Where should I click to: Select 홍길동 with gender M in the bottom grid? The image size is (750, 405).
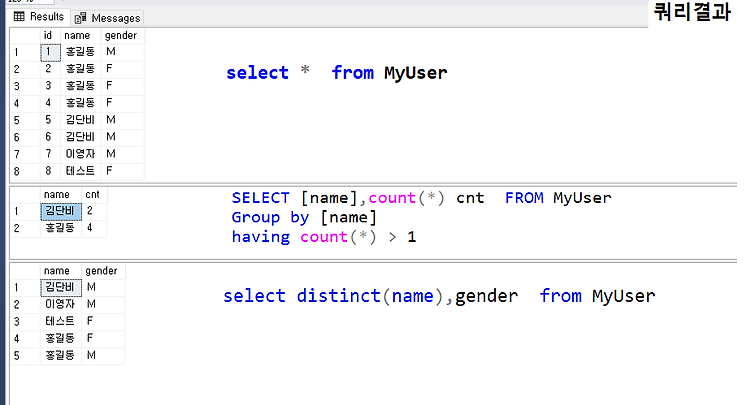coord(61,356)
